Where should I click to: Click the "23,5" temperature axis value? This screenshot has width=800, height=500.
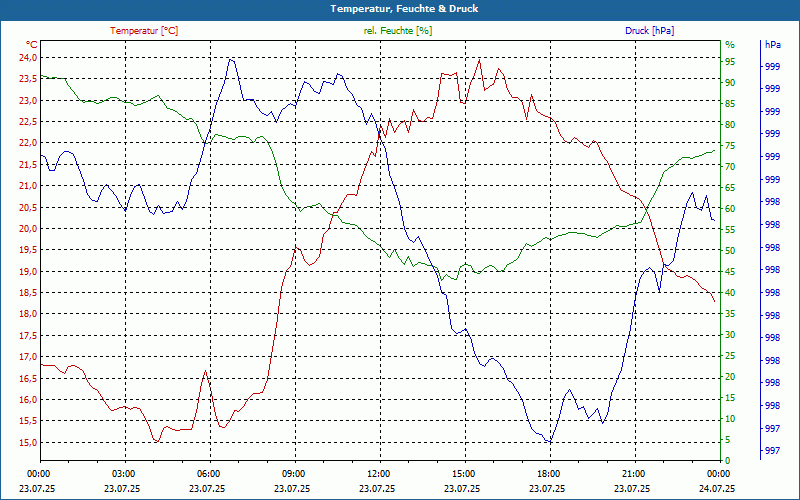28,79
